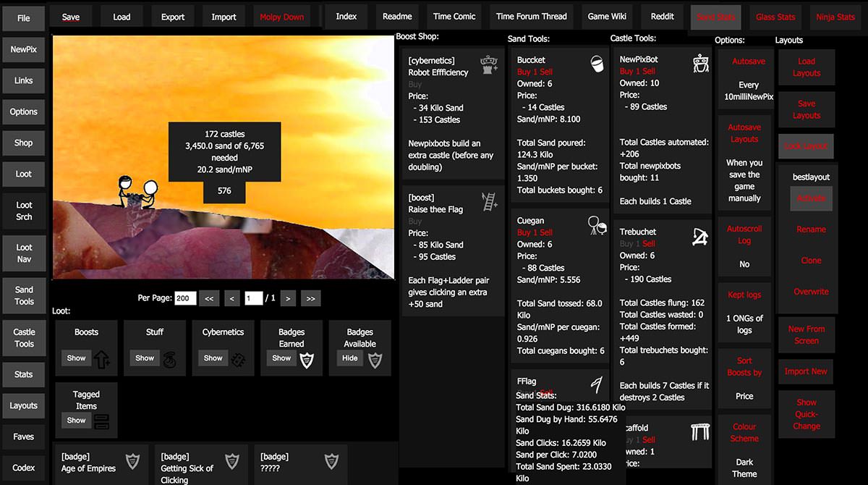Screen dimensions: 868x485
Task: Click the Bucket sand tool icon
Action: point(597,64)
